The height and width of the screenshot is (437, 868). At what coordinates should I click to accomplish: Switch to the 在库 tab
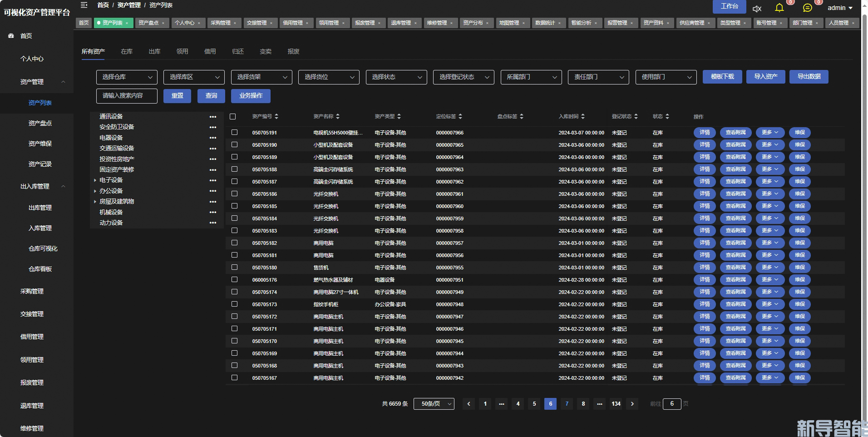tap(127, 52)
